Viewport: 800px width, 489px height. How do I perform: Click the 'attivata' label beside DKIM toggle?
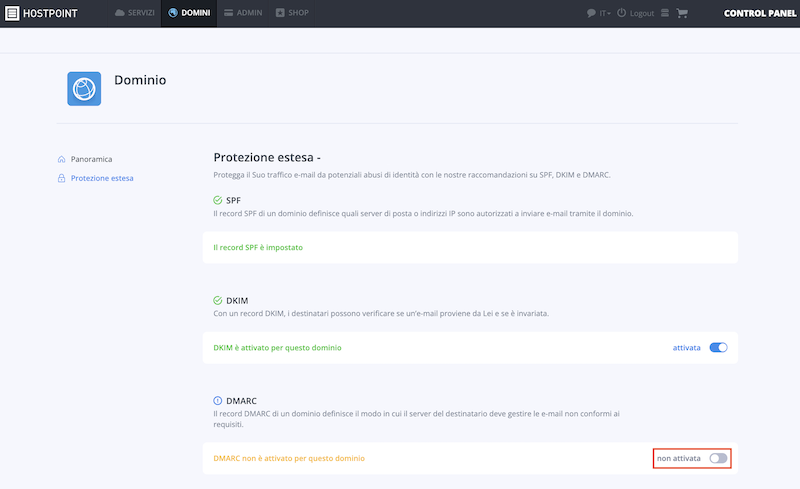[686, 348]
